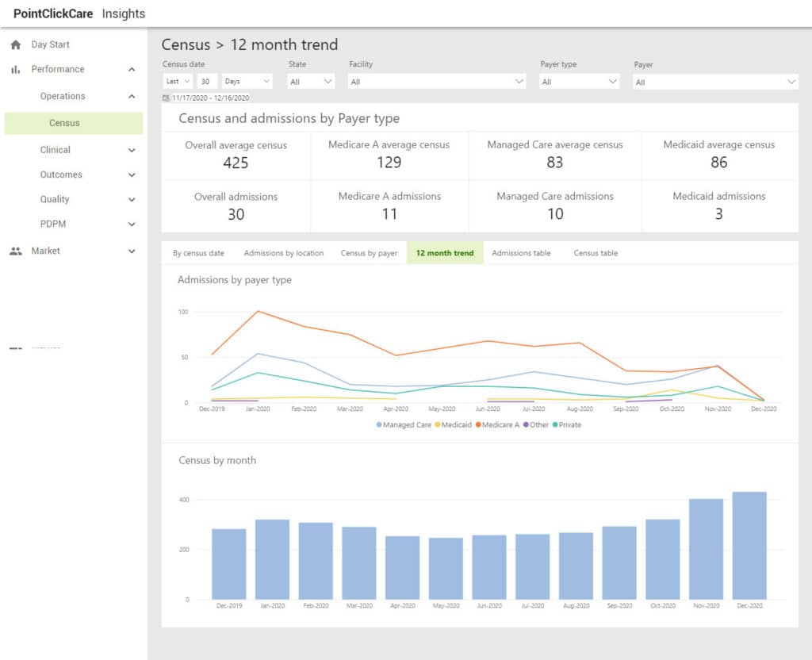Open the Facility dropdown
The width and height of the screenshot is (812, 660).
tap(436, 80)
